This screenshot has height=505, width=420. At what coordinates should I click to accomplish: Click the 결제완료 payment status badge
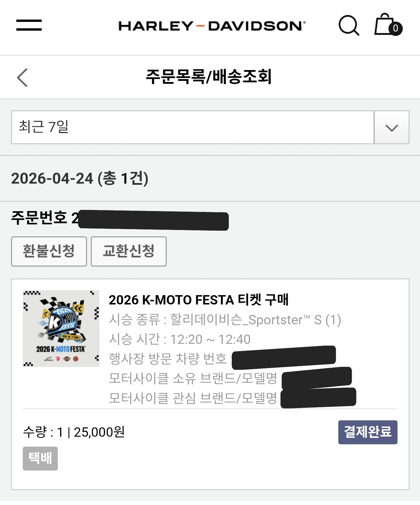pos(367,432)
